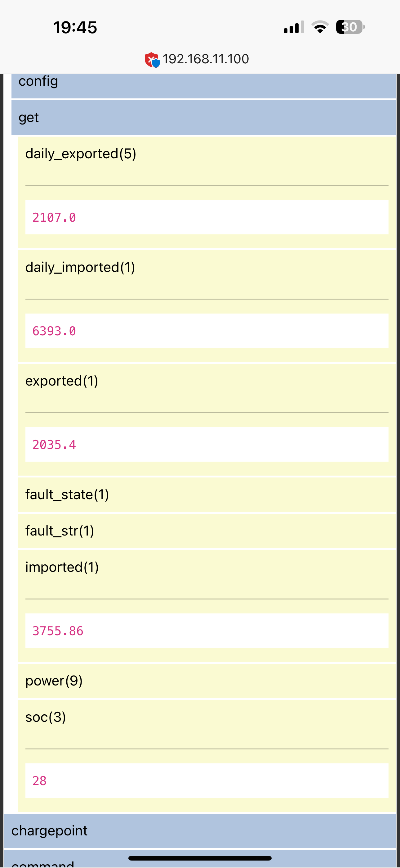Viewport: 400px width, 868px height.
Task: Tap the cellular signal bars
Action: coord(294,27)
